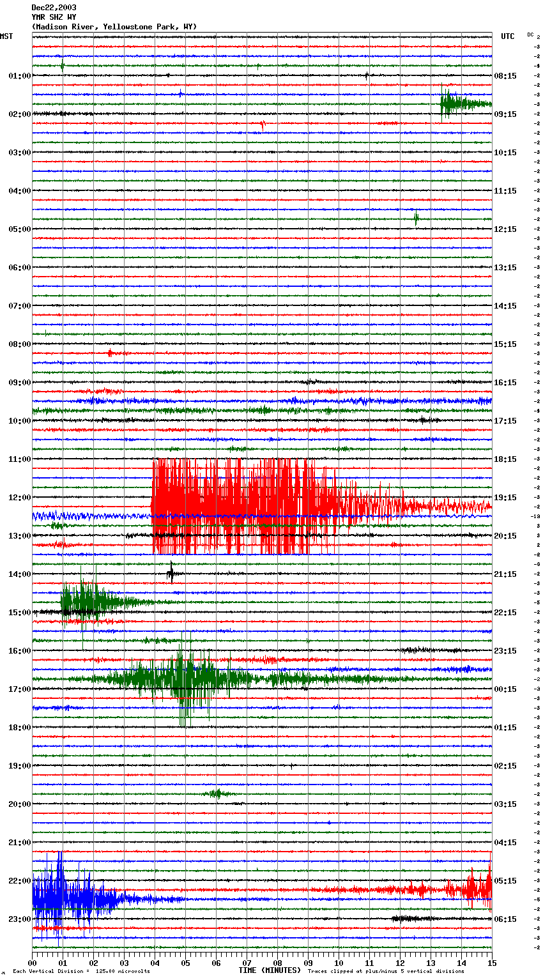Click the Each Vertical Division 125.00 microvolts note
Screen dimensions: 543x980
click(x=81, y=972)
